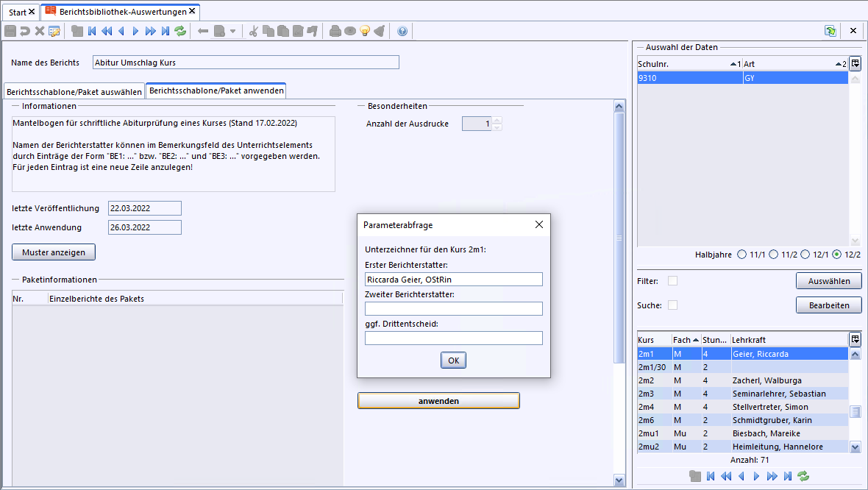Jump to first record in main toolbar
This screenshot has width=868, height=490.
(x=92, y=31)
